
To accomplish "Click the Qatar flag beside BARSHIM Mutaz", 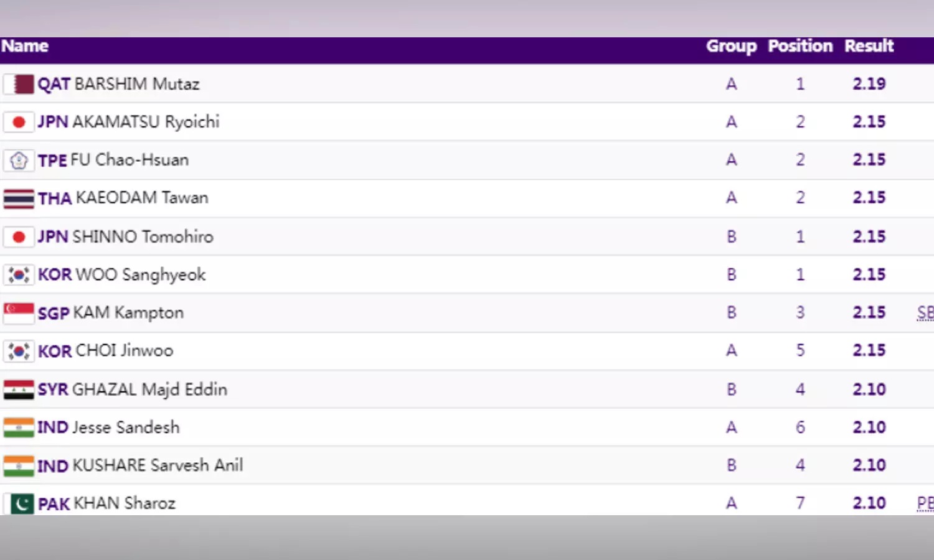I will tap(19, 84).
